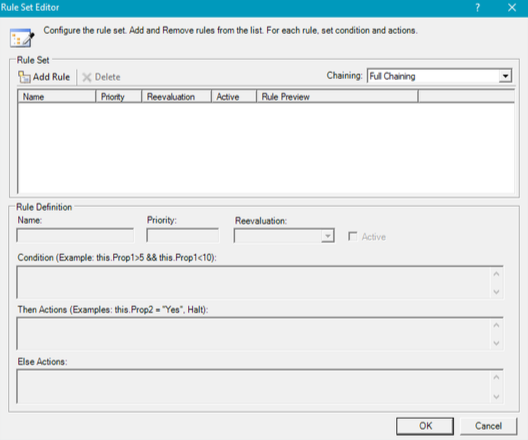Click the rule set editor icon
This screenshot has height=440, width=528.
pyautogui.click(x=22, y=38)
